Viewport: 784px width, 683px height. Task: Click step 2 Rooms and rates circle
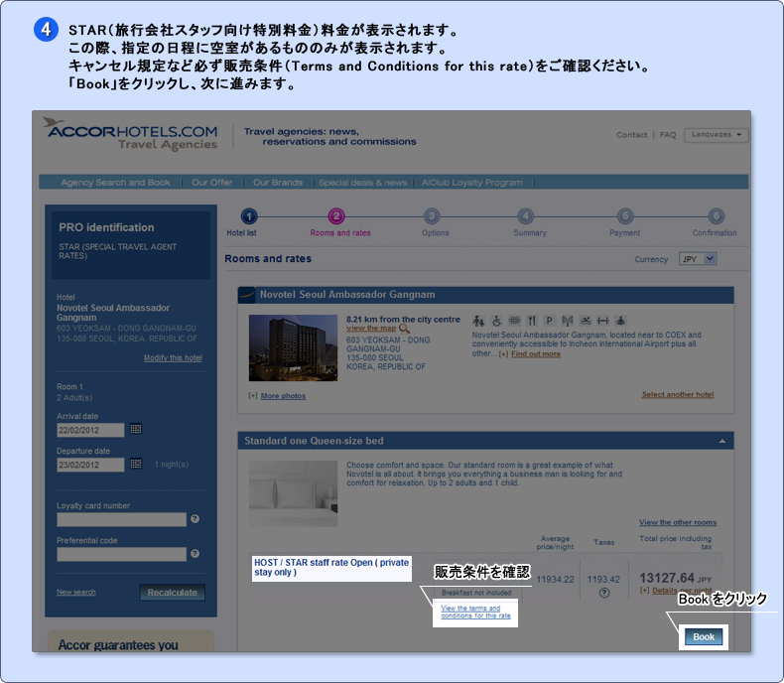pyautogui.click(x=336, y=216)
